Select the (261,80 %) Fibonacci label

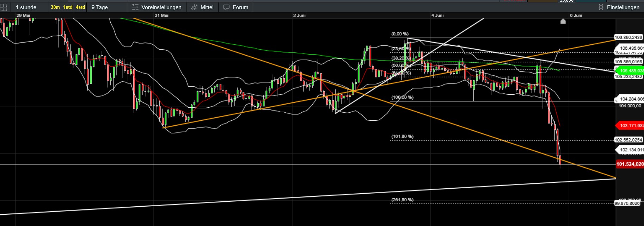402,200
